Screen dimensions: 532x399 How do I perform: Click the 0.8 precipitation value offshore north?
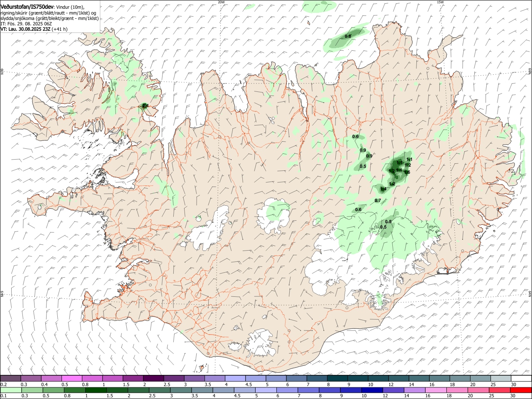coord(348,36)
